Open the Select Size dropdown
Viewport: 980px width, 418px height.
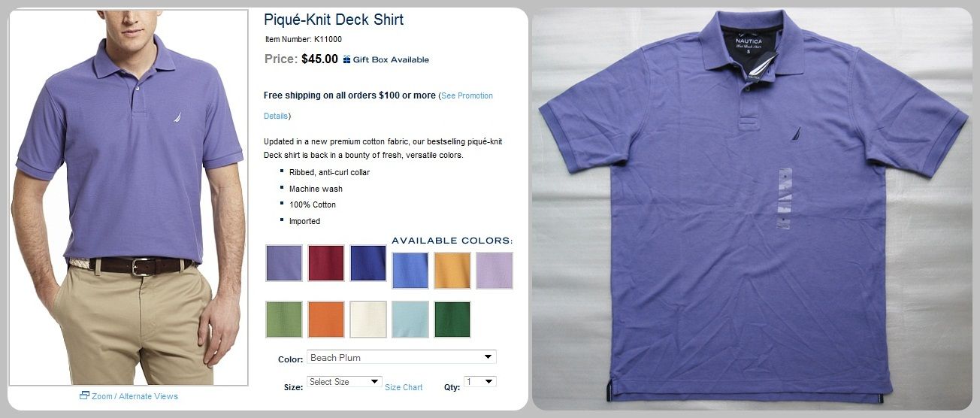pos(344,382)
